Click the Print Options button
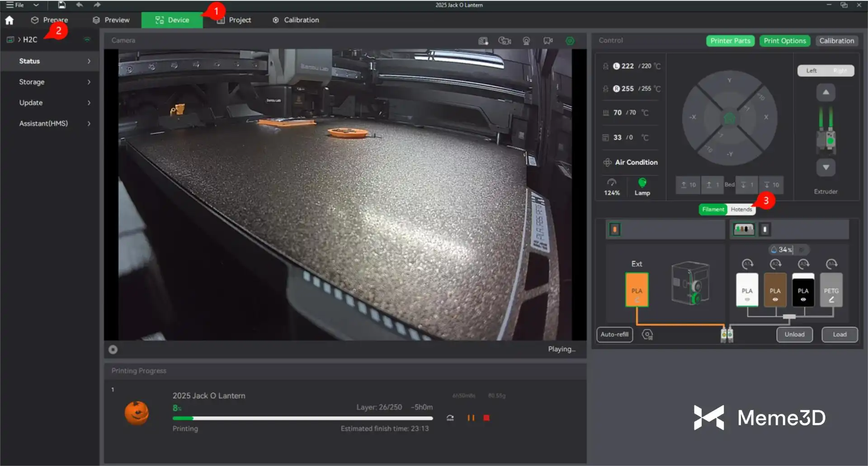 point(784,41)
